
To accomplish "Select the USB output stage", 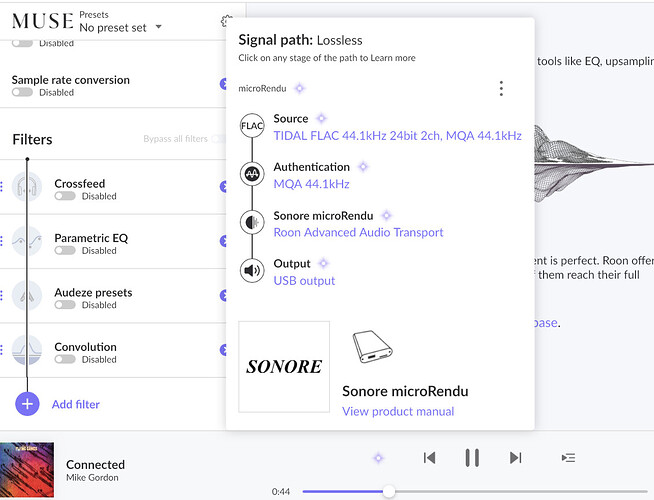I will 304,281.
